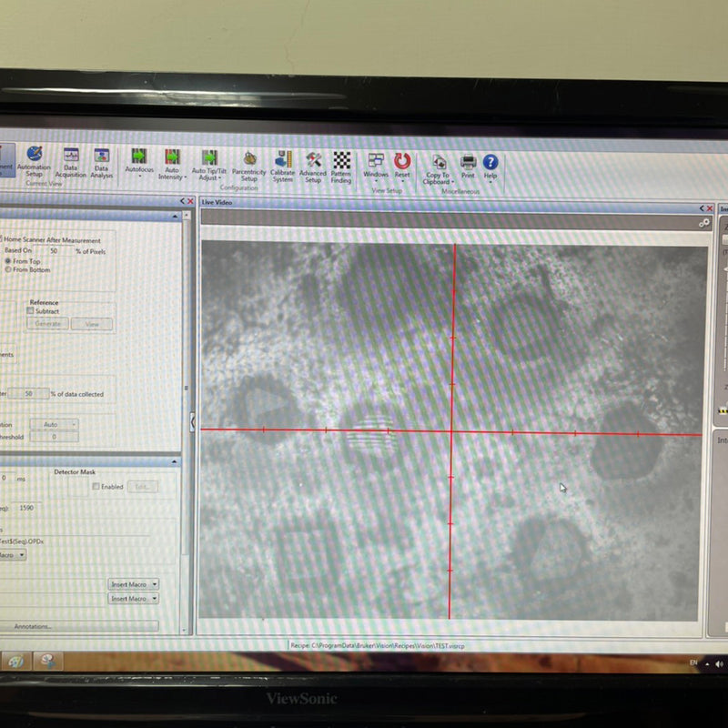728x728 pixels.
Task: Expand the Windows dropdown arrow
Action: tap(376, 181)
